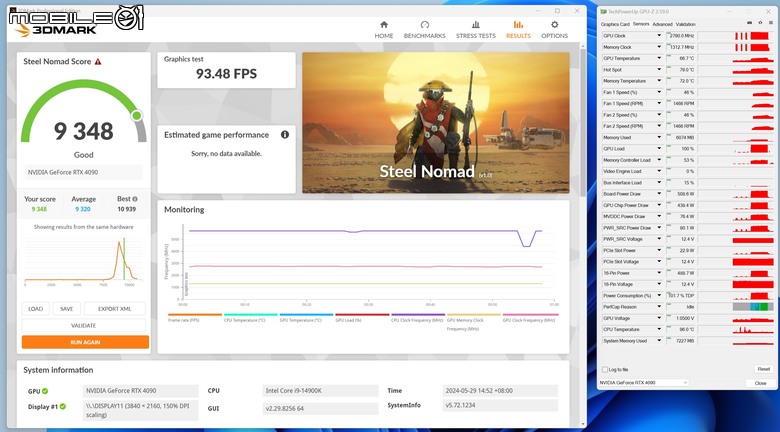
Task: Click the GPU-Z refresh icon
Action: [760, 23]
